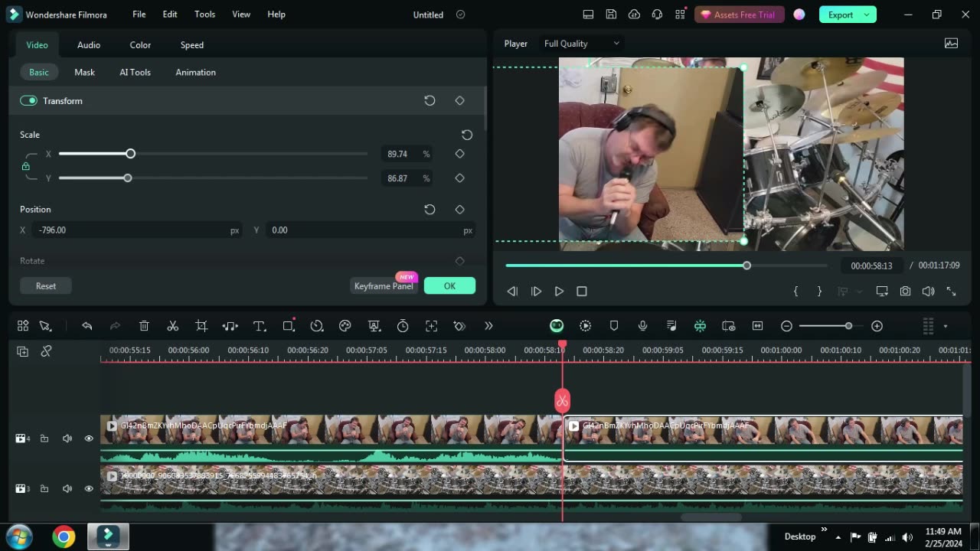Click the Reset button

coord(46,286)
